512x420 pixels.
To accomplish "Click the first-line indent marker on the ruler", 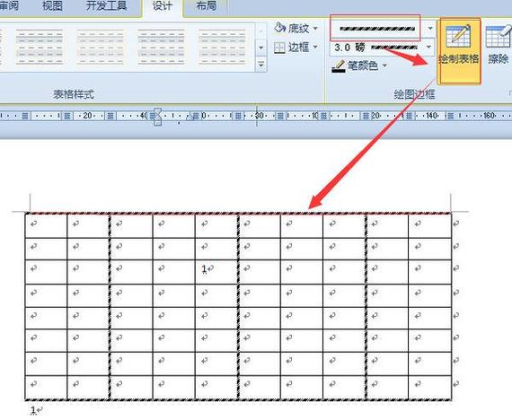I will pos(157,111).
